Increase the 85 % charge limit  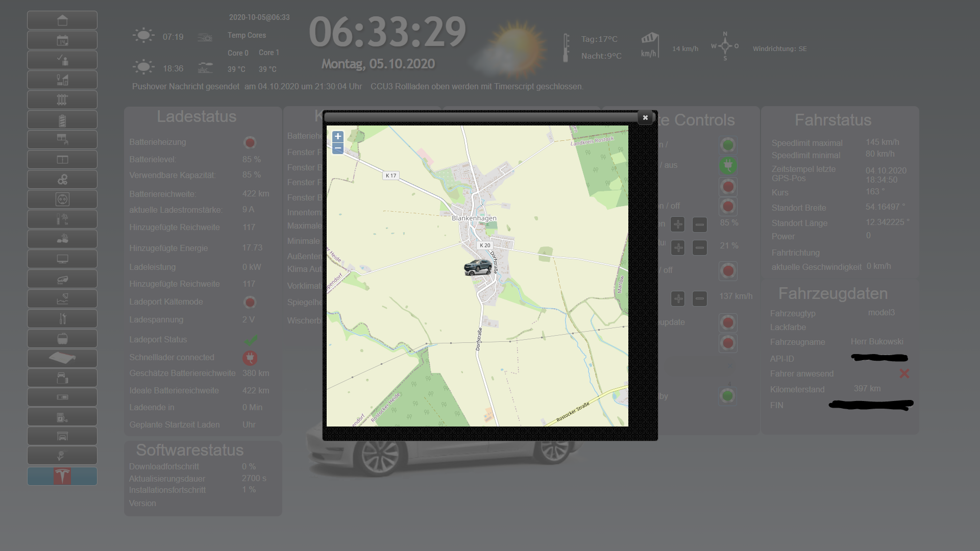[678, 224]
